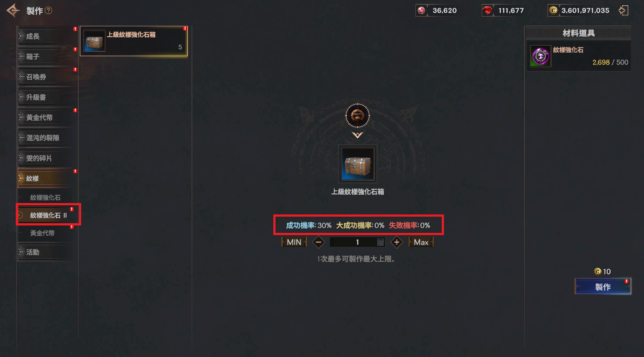
Task: Click the pink gem currency icon
Action: click(x=422, y=11)
